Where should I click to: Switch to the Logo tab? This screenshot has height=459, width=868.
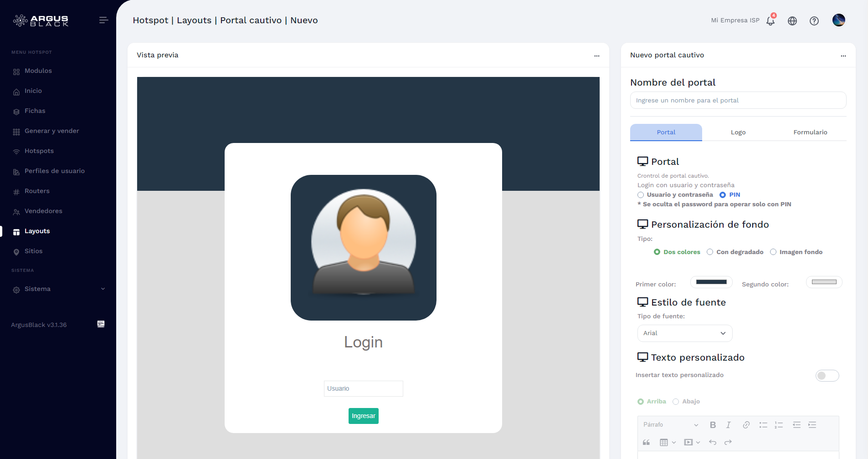tap(738, 132)
